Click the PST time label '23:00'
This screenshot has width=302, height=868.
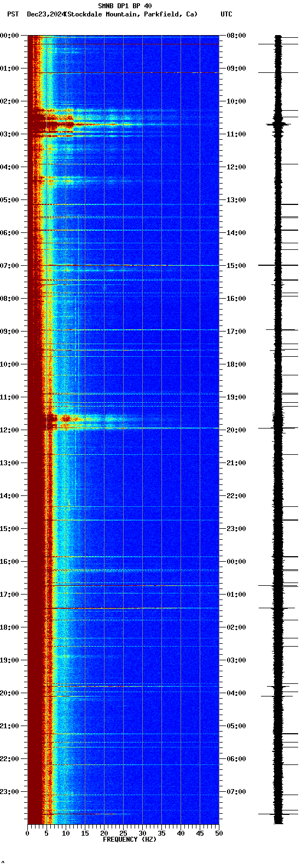pos(9,792)
